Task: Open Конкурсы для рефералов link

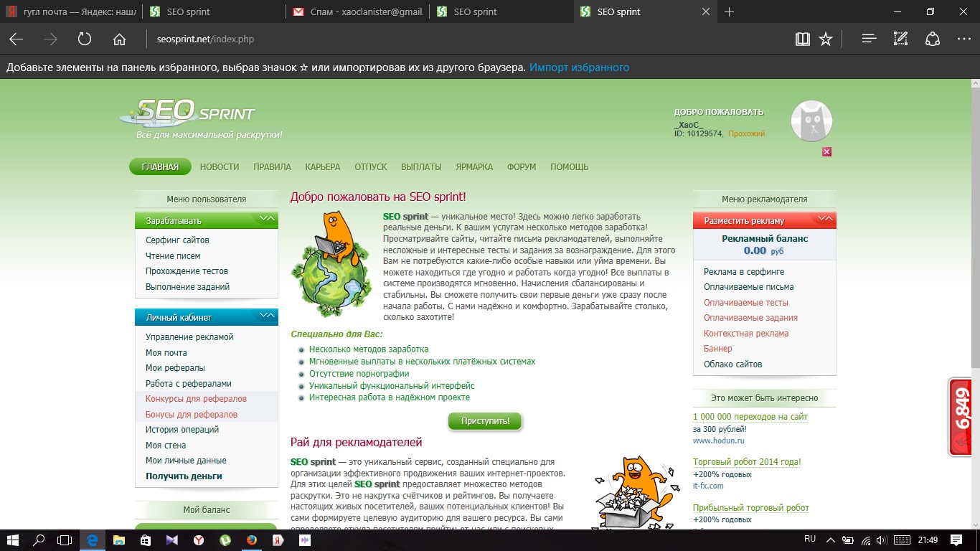Action: coord(196,399)
